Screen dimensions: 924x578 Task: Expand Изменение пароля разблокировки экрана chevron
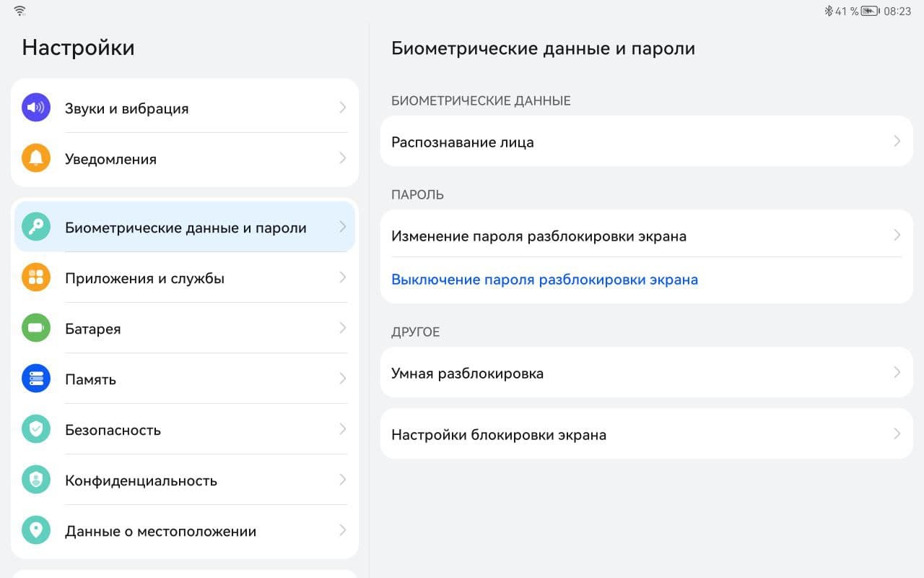[897, 236]
